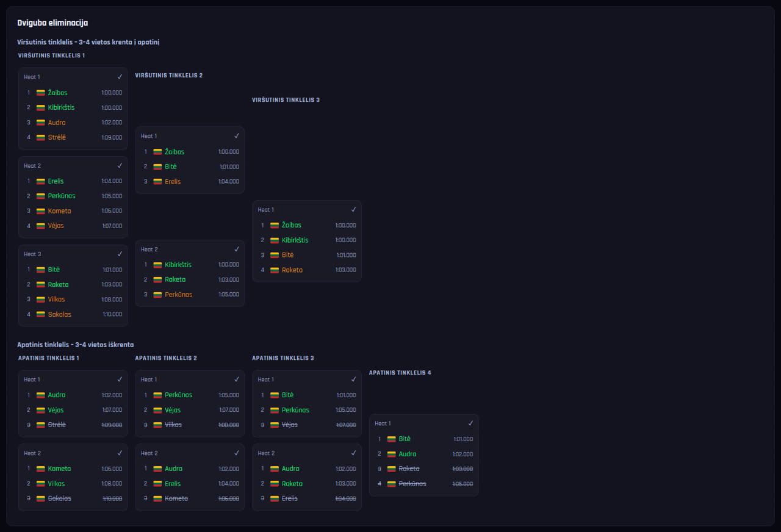Click the checkmark on Apatinis Tinklelis 2 Heat 2

point(237,453)
